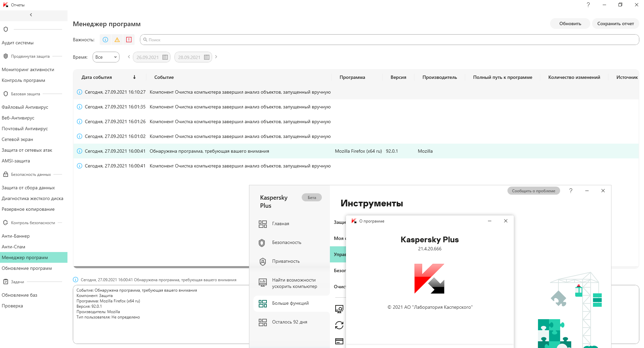Screen dimensions: 644x348
Task: Click the monitor search icon in Инструменты
Action: (339, 309)
